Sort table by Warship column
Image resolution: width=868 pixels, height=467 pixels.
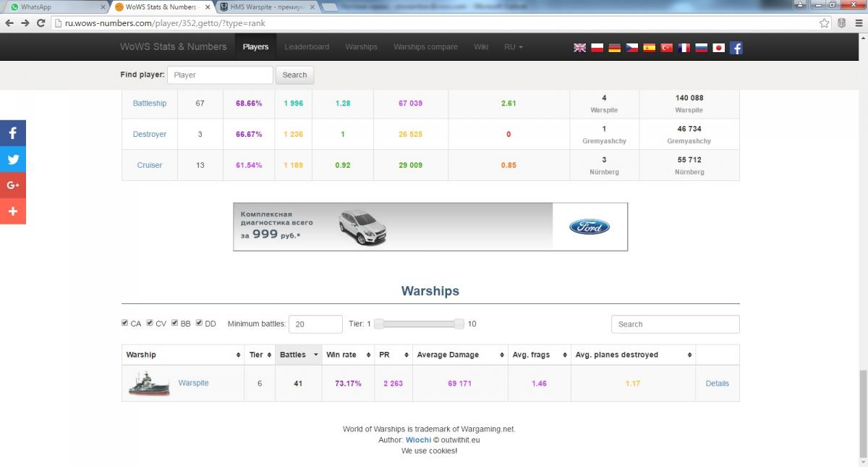click(183, 355)
